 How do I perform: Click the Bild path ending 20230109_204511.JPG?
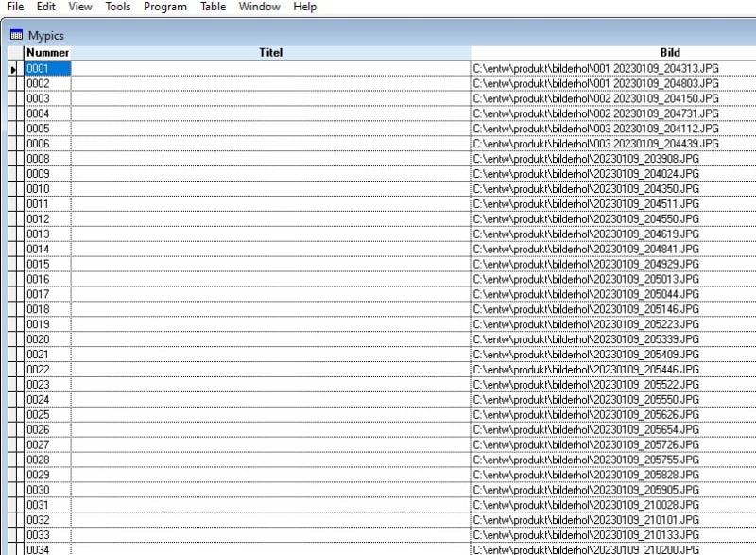pos(586,204)
